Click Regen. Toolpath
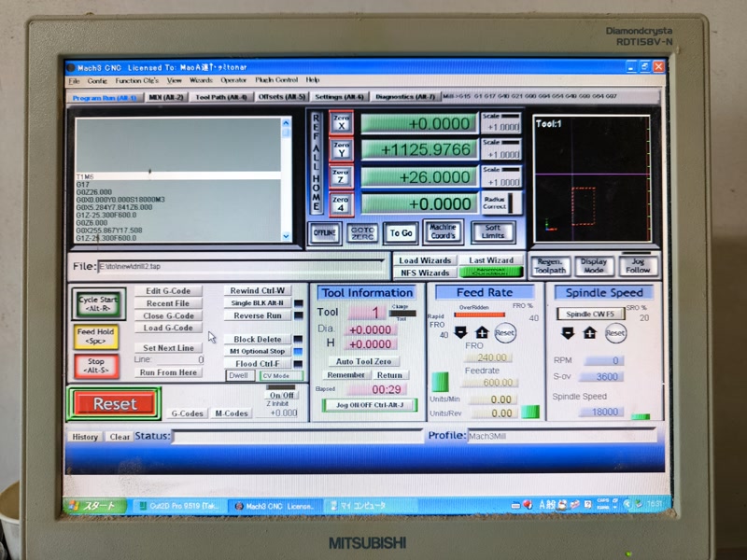 550,266
